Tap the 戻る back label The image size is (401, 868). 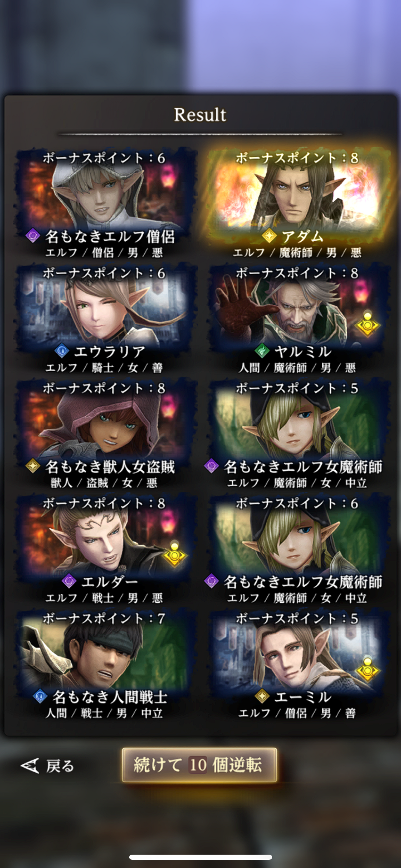point(60,765)
